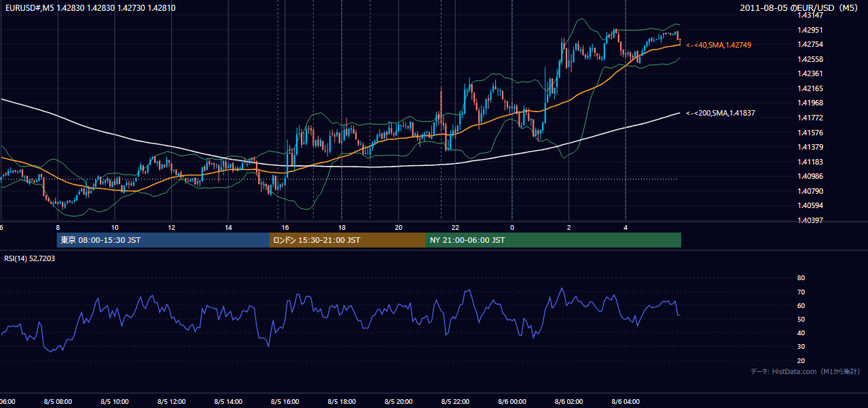
Task: Click hour tick 12 under the price chart
Action: [x=171, y=227]
